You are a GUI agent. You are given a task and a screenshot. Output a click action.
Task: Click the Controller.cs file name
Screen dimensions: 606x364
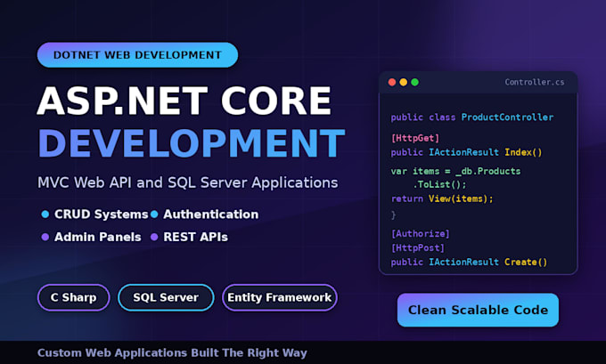(x=535, y=82)
